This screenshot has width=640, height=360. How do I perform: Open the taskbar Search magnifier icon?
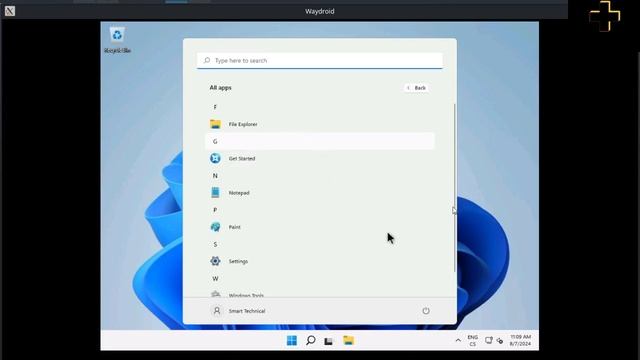(x=311, y=340)
